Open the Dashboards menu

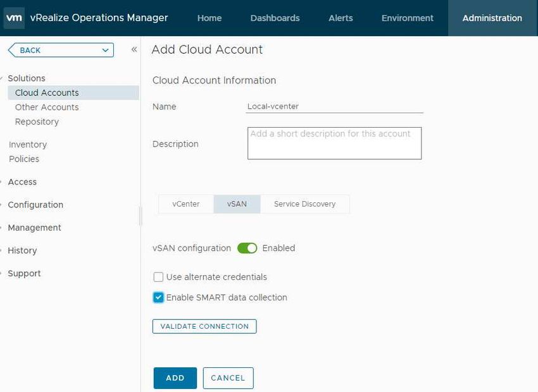point(275,18)
